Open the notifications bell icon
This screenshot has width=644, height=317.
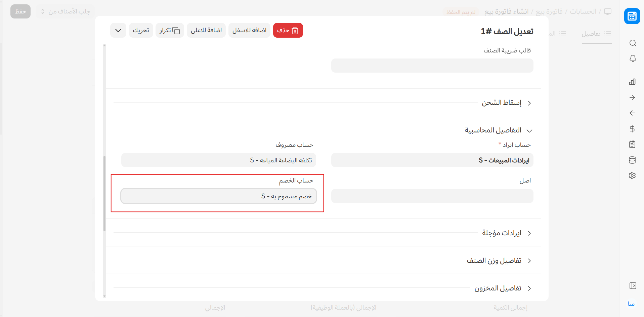click(633, 58)
